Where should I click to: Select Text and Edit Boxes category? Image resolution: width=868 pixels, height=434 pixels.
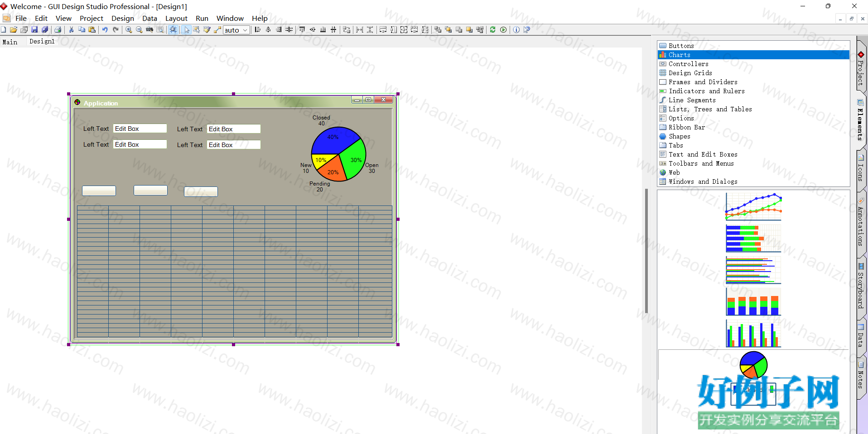(753, 154)
